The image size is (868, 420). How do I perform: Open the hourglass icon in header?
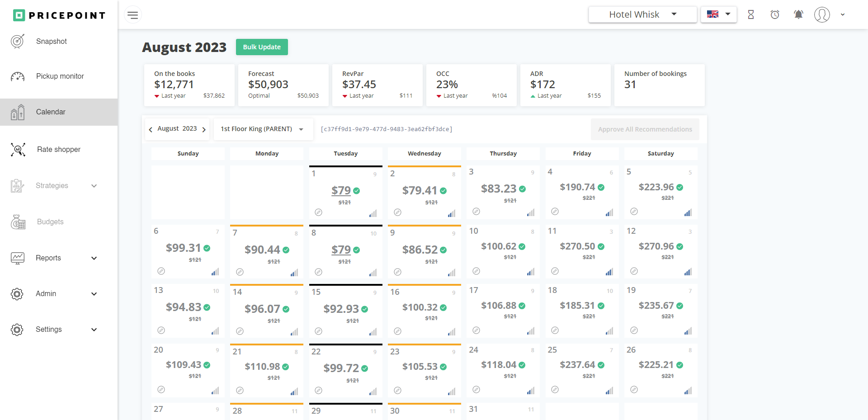tap(751, 14)
